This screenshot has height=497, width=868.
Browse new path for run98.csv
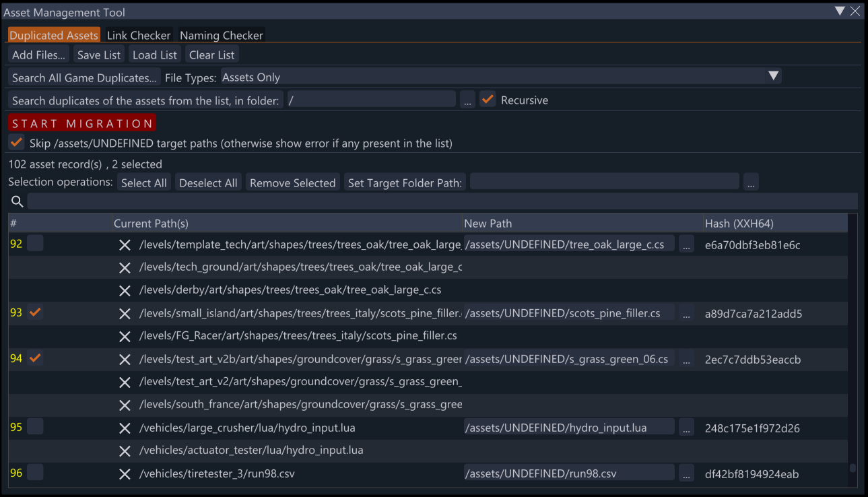point(686,474)
